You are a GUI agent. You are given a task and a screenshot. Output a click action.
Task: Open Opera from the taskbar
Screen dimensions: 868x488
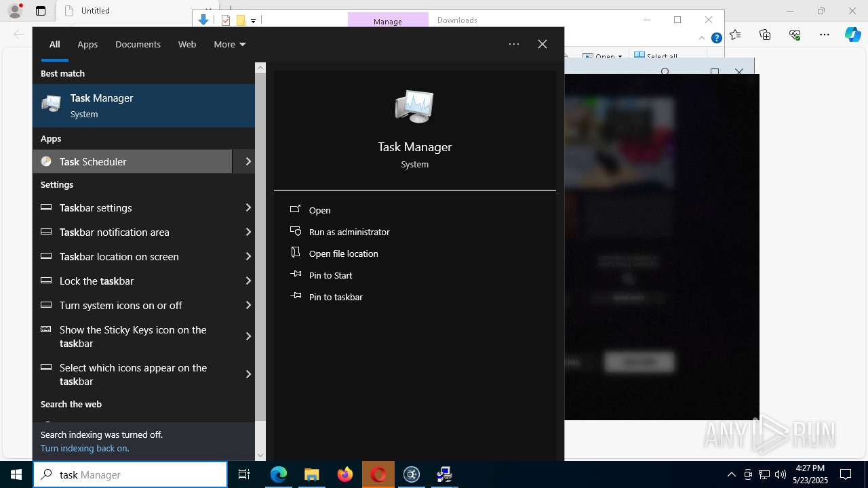(x=378, y=474)
